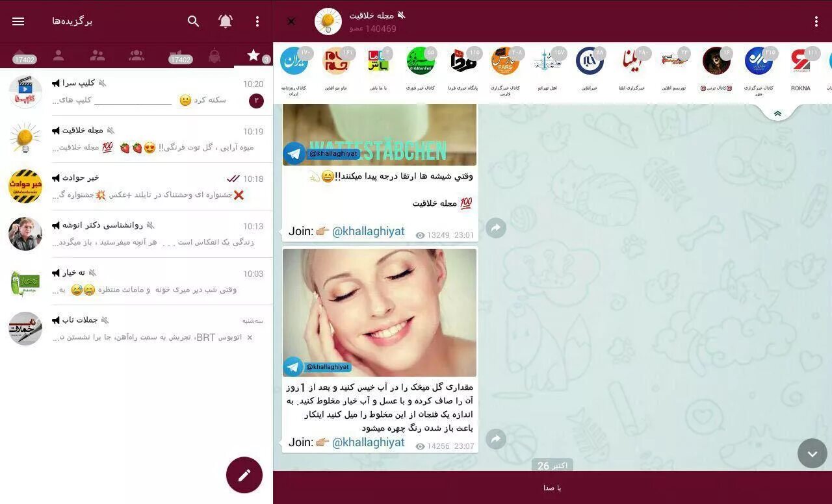This screenshot has width=832, height=504.
Task: Switch to the groups tab
Action: point(97,55)
